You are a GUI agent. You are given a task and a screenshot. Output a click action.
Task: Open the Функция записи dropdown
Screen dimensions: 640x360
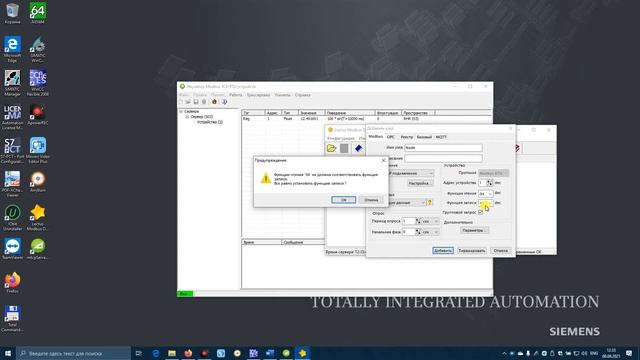click(x=485, y=203)
